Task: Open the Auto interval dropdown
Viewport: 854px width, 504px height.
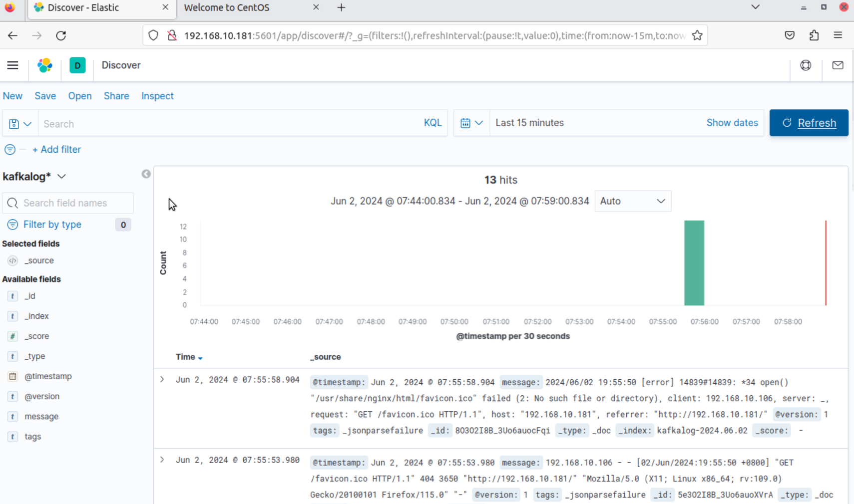Action: (x=633, y=201)
